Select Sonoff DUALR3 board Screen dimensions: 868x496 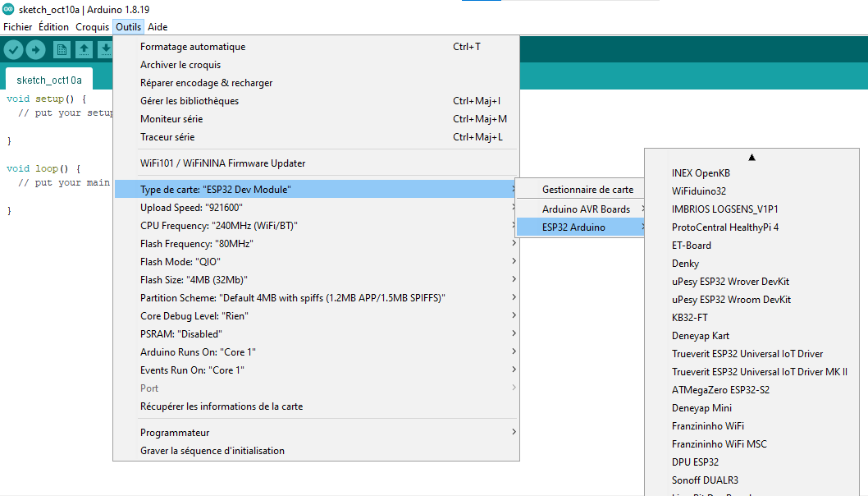(752, 480)
